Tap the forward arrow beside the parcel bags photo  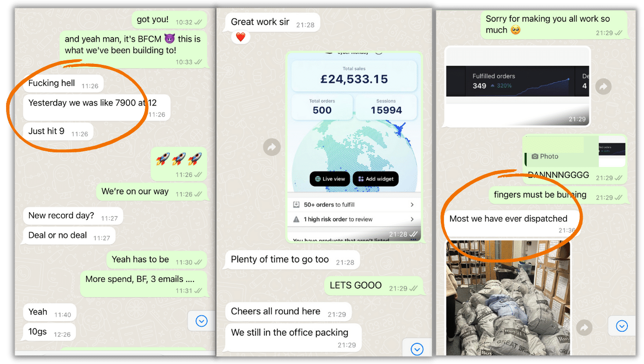(584, 327)
